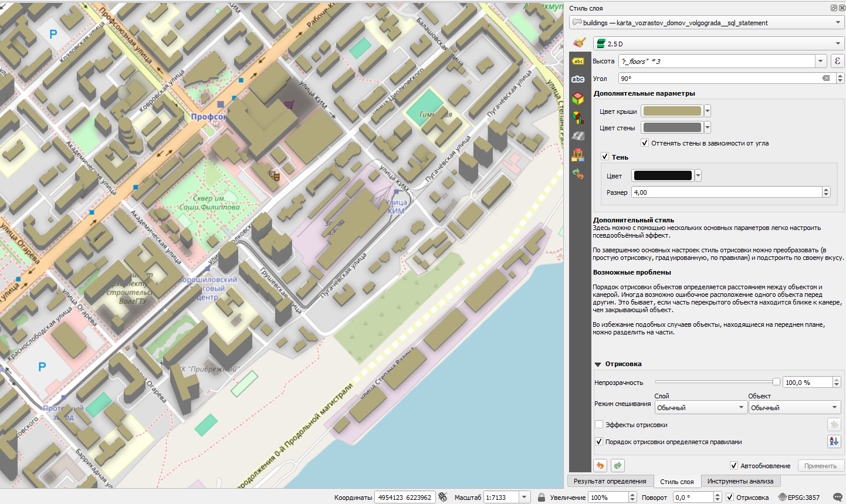Switch to Результат определения tab
Screen dimensions: 846x504
610,481
